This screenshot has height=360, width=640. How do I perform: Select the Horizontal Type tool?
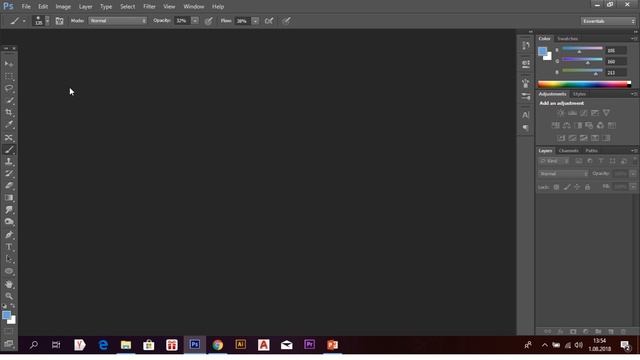(9, 247)
